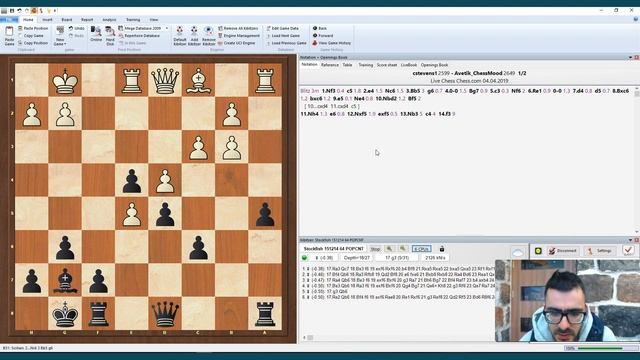This screenshot has width=640, height=360.
Task: Open Online database position search
Action: [x=96, y=34]
